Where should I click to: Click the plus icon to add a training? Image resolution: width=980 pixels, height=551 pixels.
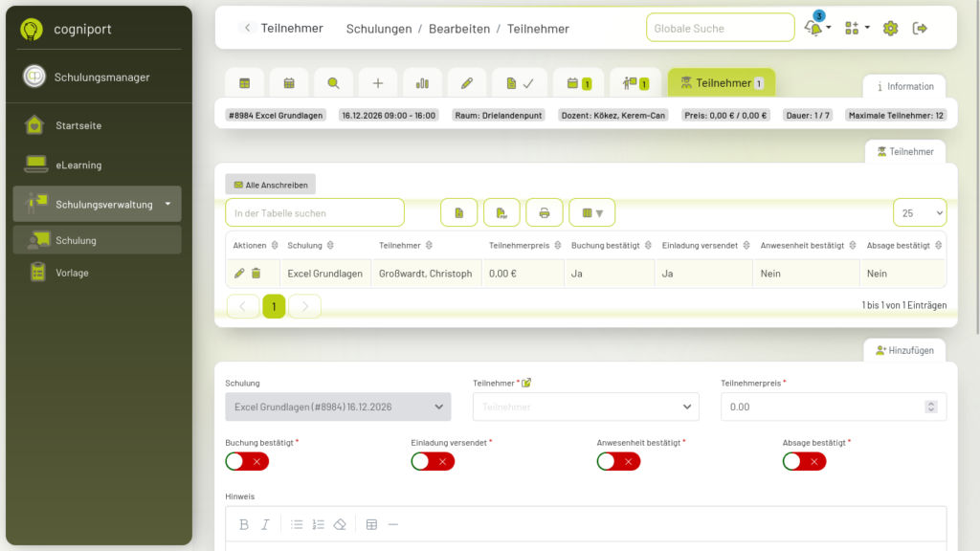[377, 83]
